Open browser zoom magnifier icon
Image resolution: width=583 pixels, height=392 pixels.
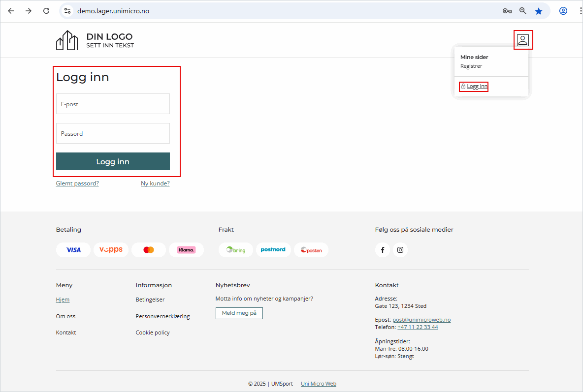[523, 11]
